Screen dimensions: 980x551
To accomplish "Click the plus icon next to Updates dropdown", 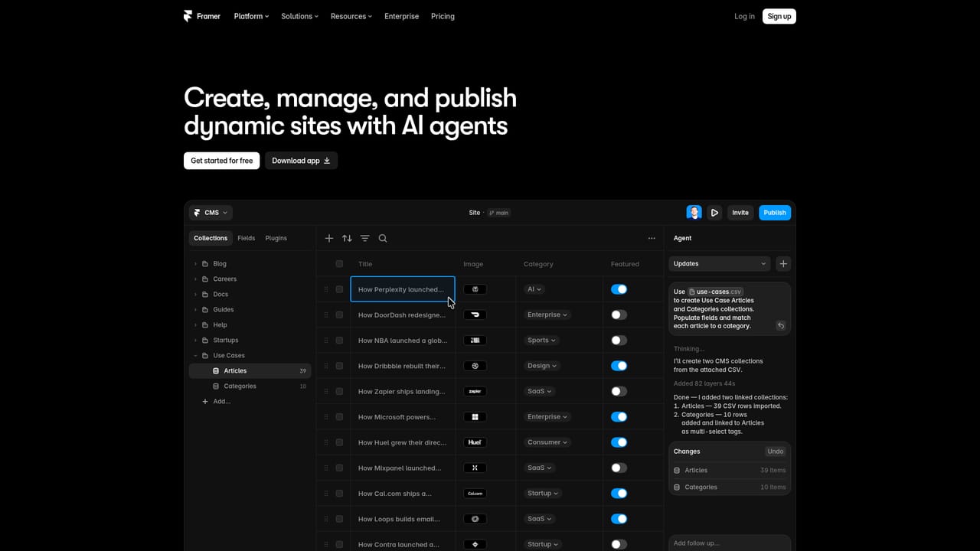I will [783, 263].
